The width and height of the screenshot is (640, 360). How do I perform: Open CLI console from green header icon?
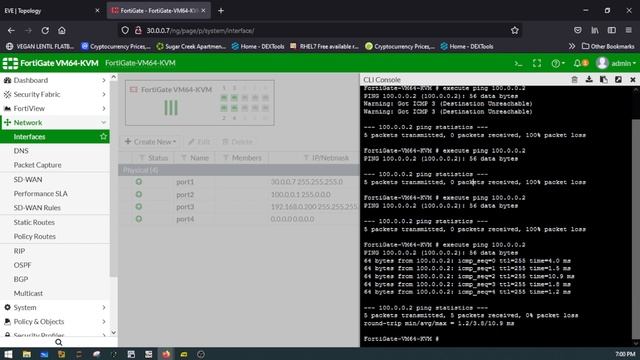[518, 63]
